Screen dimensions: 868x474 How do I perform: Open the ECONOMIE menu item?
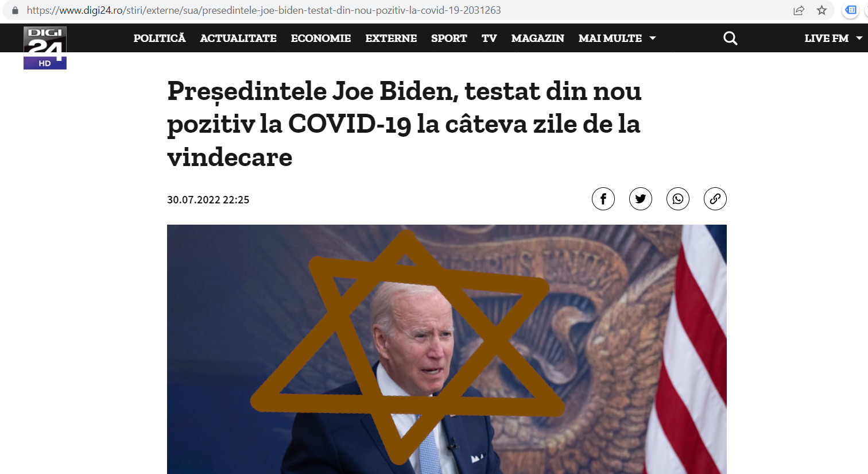321,38
